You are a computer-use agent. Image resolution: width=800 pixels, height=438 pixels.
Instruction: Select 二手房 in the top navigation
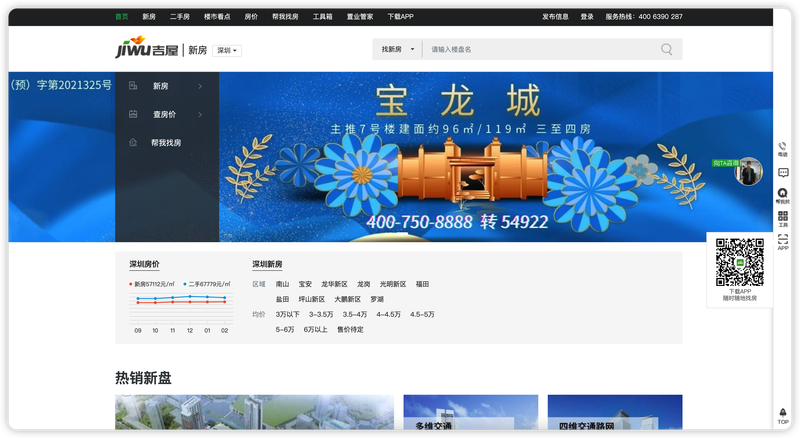click(180, 16)
